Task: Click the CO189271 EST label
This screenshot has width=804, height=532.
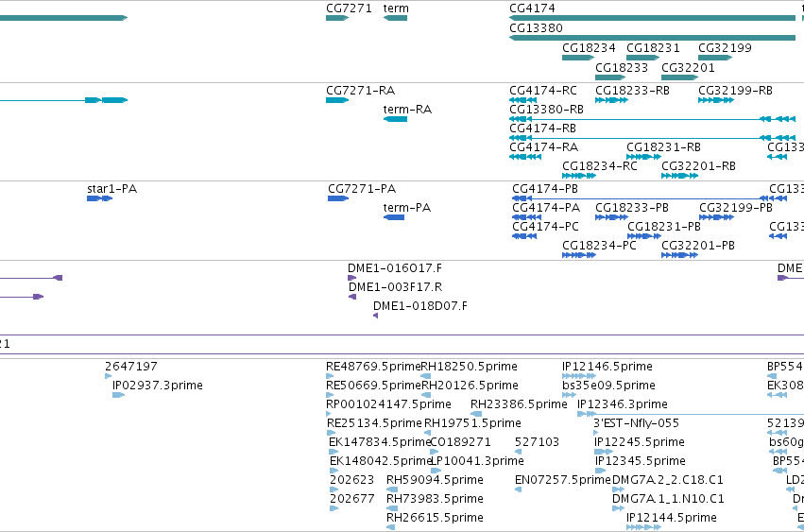Action: (460, 443)
